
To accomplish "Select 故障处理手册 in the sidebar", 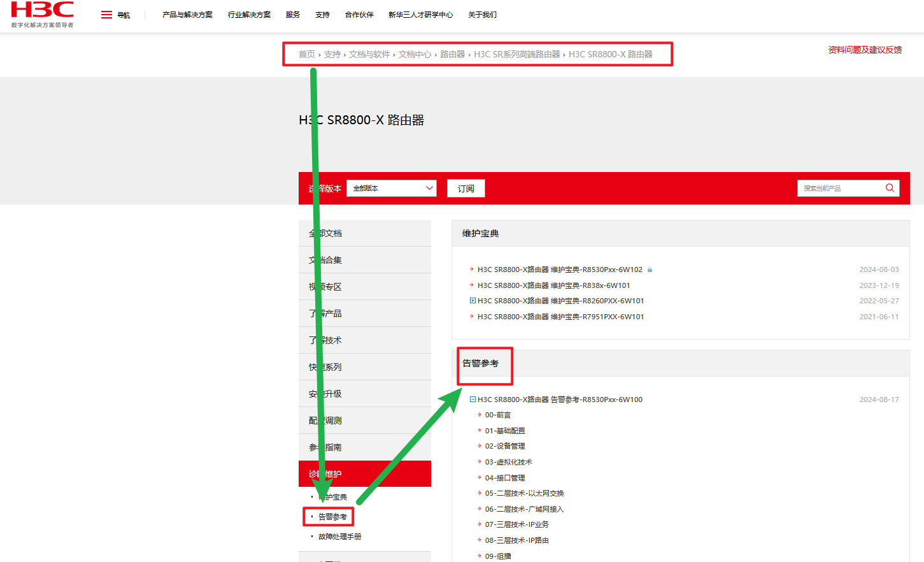I will point(339,537).
